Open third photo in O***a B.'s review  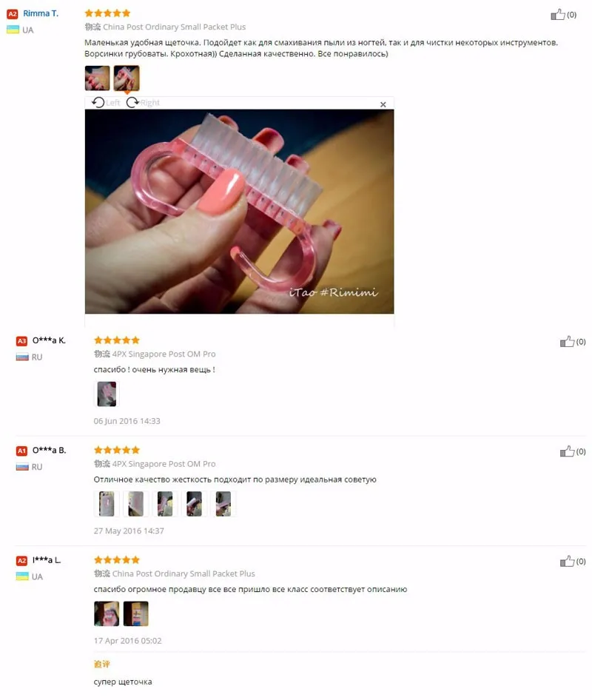coord(165,504)
